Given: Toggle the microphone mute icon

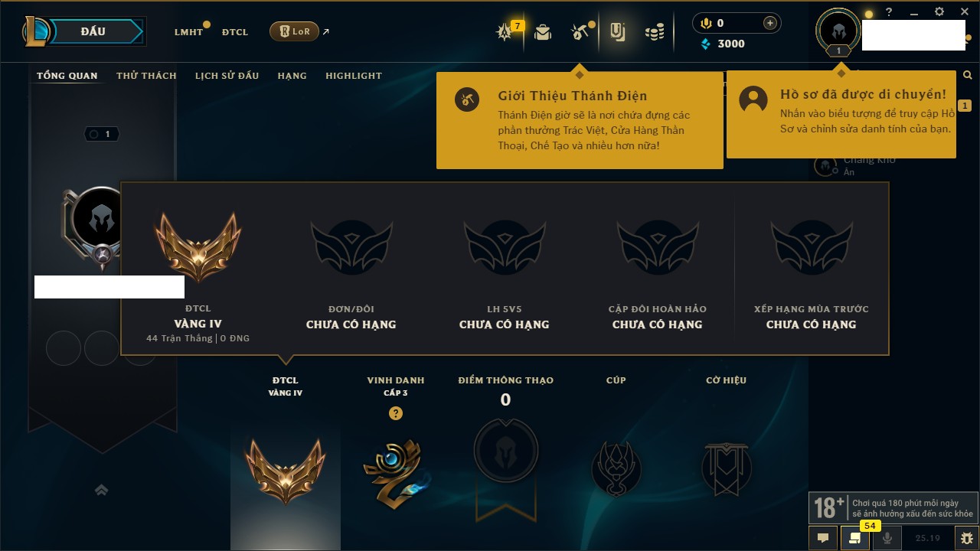Looking at the screenshot, I should [887, 538].
